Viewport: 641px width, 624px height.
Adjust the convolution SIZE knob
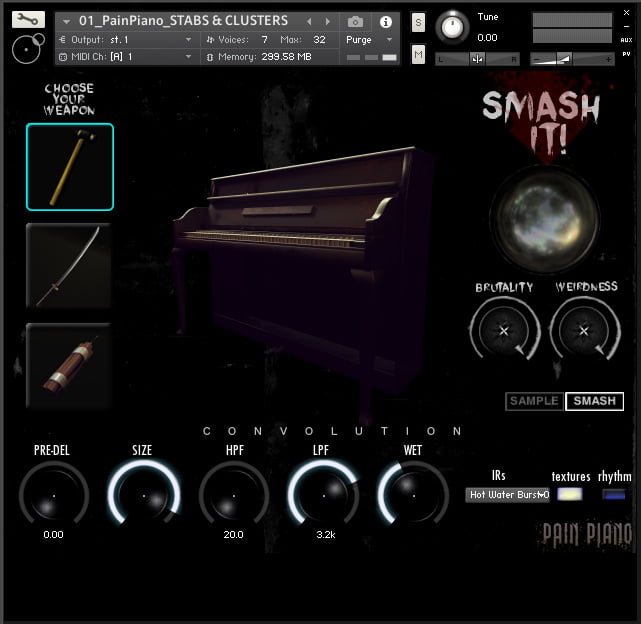coord(143,494)
